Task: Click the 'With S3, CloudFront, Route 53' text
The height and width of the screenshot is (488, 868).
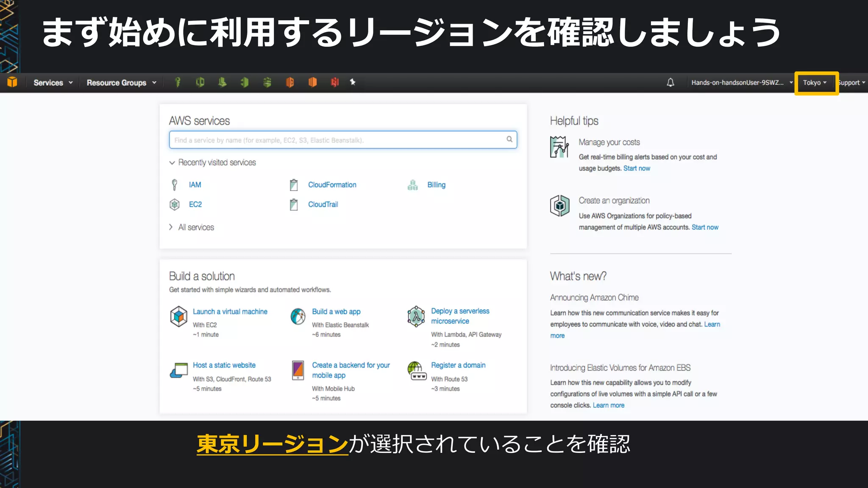Action: point(232,379)
